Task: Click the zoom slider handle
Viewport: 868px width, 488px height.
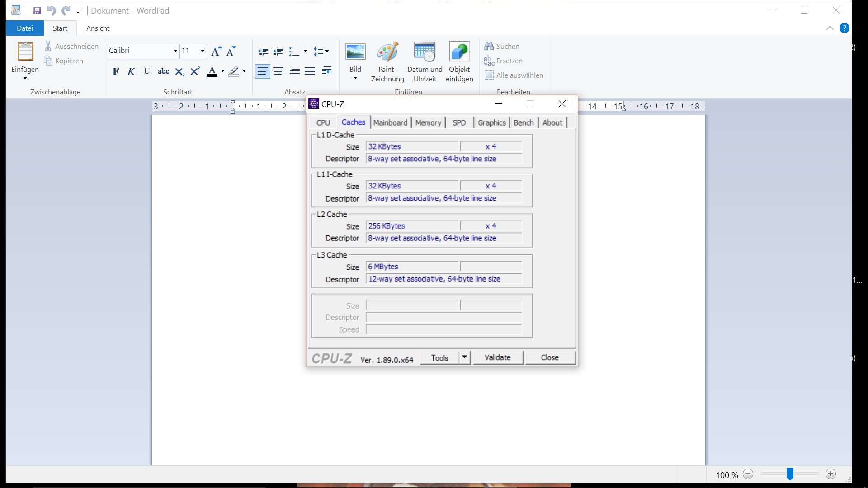Action: click(790, 474)
